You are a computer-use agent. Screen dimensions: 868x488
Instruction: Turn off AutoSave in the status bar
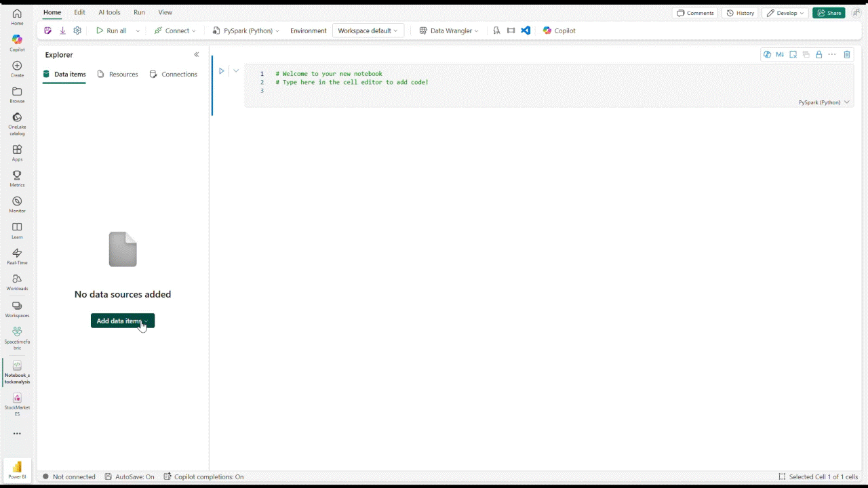(134, 476)
